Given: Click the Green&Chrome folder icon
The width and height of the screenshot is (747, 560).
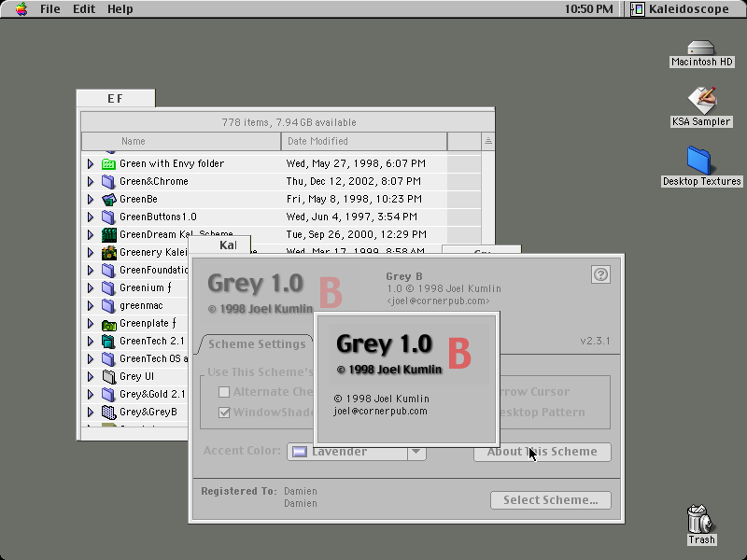Looking at the screenshot, I should (x=108, y=181).
